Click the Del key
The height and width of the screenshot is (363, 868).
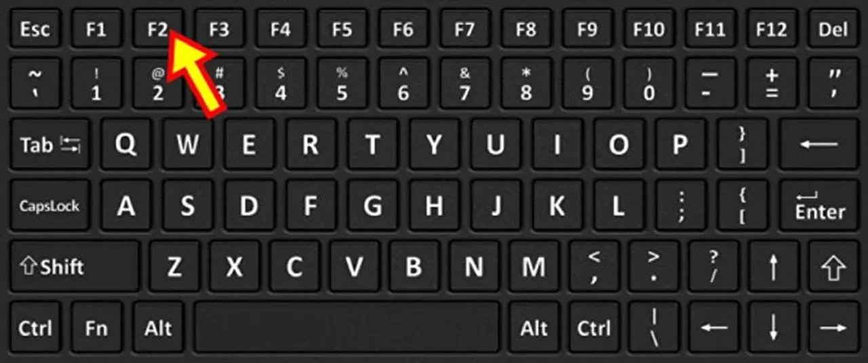coord(833,29)
